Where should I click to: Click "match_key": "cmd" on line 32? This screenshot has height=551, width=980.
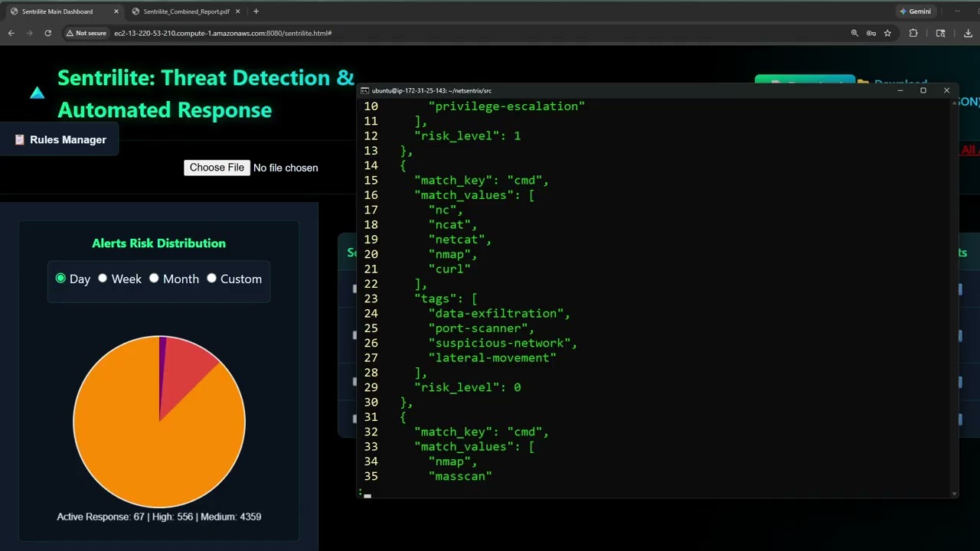[x=482, y=432]
